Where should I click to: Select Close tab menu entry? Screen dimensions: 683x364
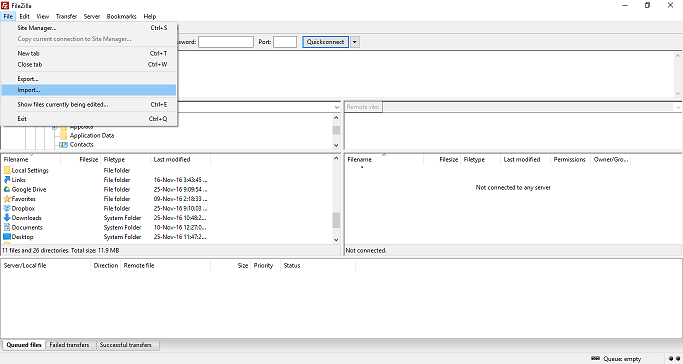click(89, 64)
